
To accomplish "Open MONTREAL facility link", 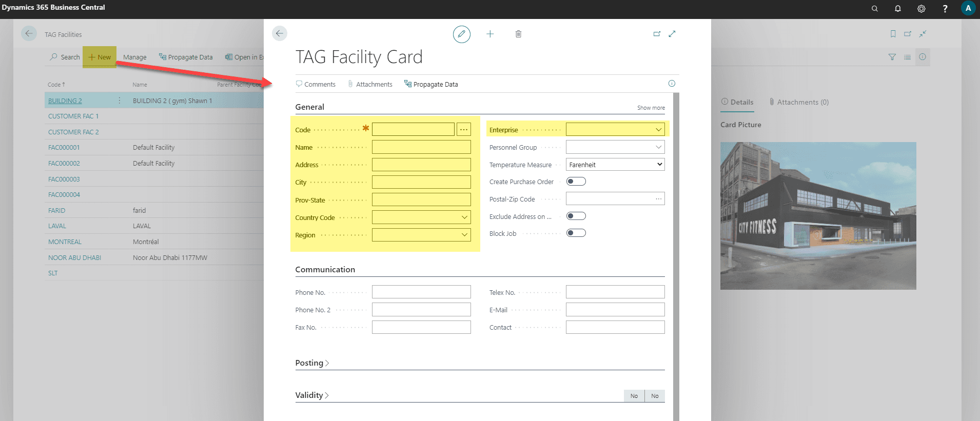I will click(65, 242).
